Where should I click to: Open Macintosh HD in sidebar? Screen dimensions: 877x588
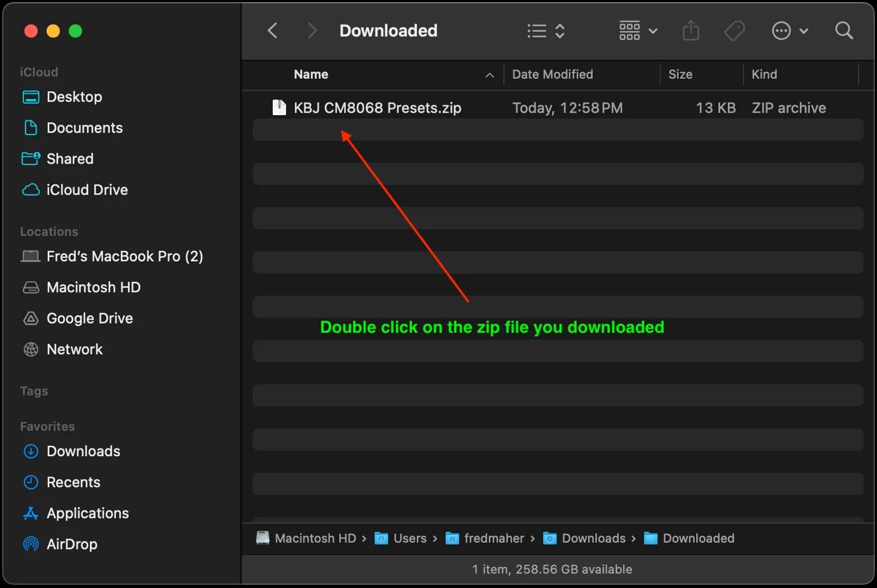pos(93,287)
